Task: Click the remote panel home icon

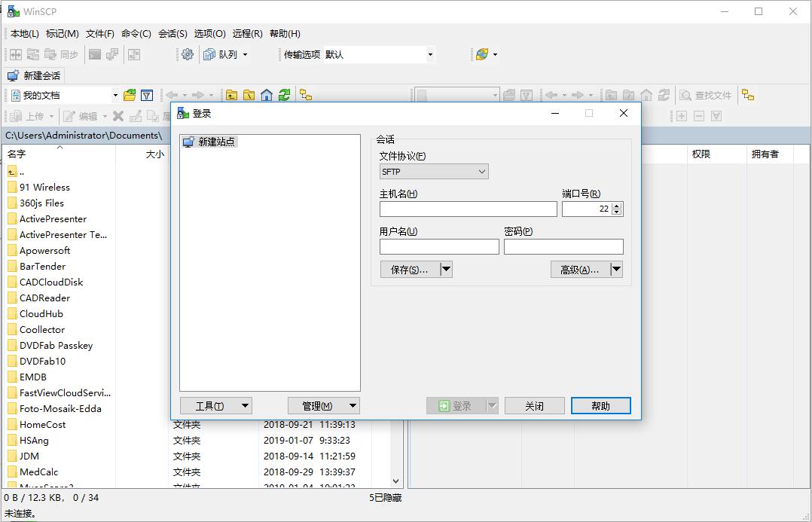Action: (646, 95)
